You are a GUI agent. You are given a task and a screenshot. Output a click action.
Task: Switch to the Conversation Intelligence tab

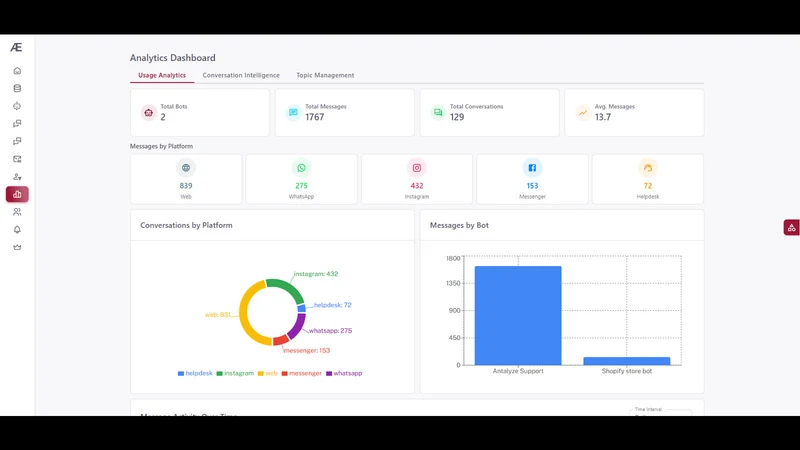pyautogui.click(x=241, y=75)
